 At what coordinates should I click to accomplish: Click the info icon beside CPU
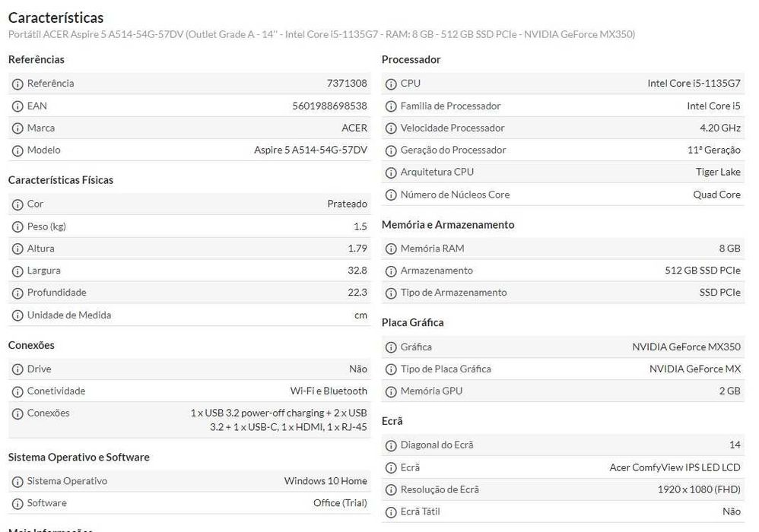point(391,84)
